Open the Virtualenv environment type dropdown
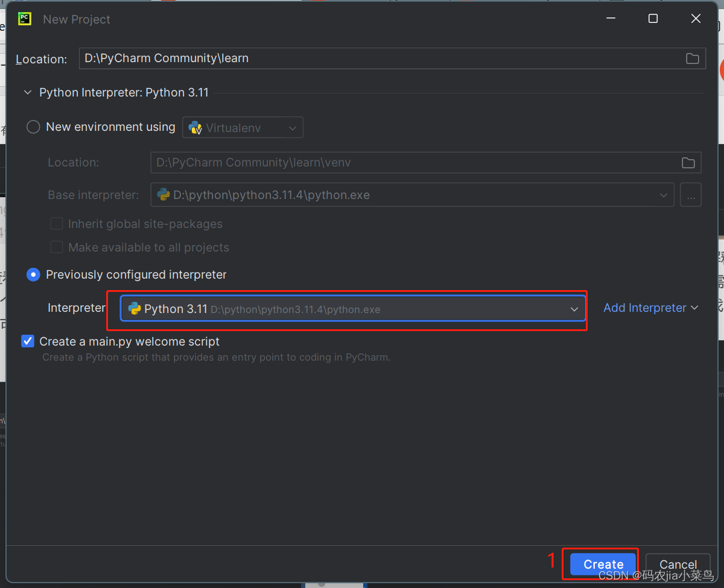 point(243,128)
